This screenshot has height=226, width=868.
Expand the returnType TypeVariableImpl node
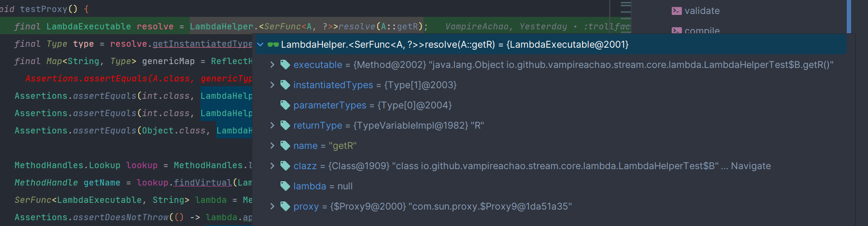pyautogui.click(x=272, y=125)
